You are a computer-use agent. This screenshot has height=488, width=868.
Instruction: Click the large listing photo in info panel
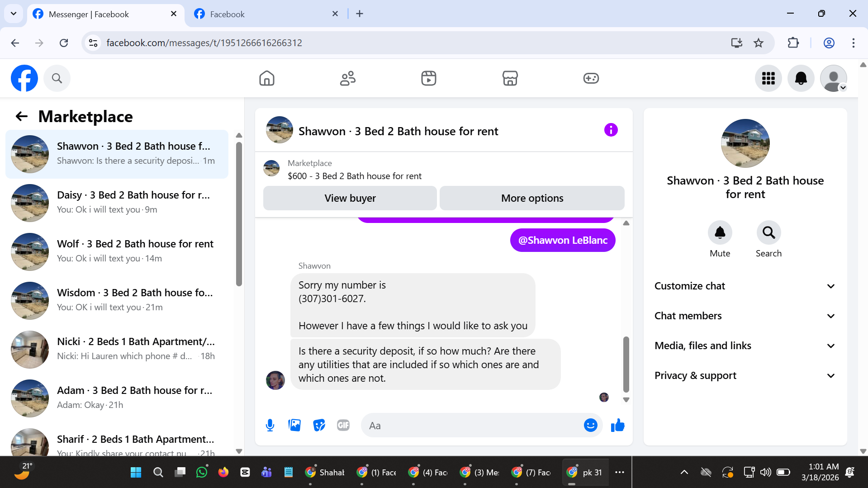click(x=745, y=143)
